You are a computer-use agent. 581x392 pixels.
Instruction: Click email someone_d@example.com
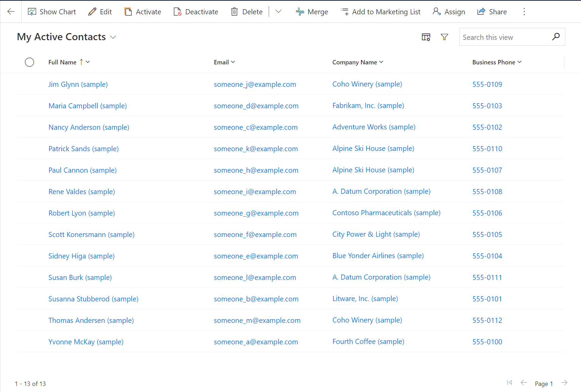point(256,106)
